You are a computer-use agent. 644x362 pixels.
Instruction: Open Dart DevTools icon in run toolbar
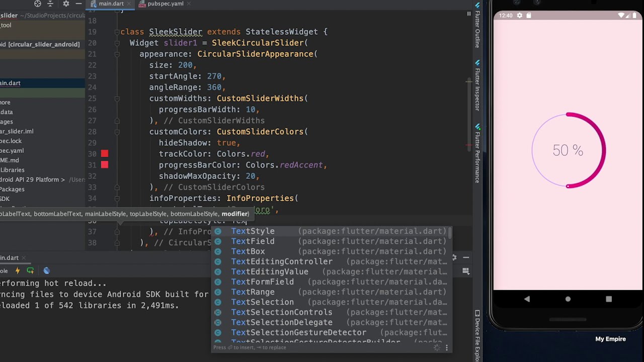pos(46,271)
